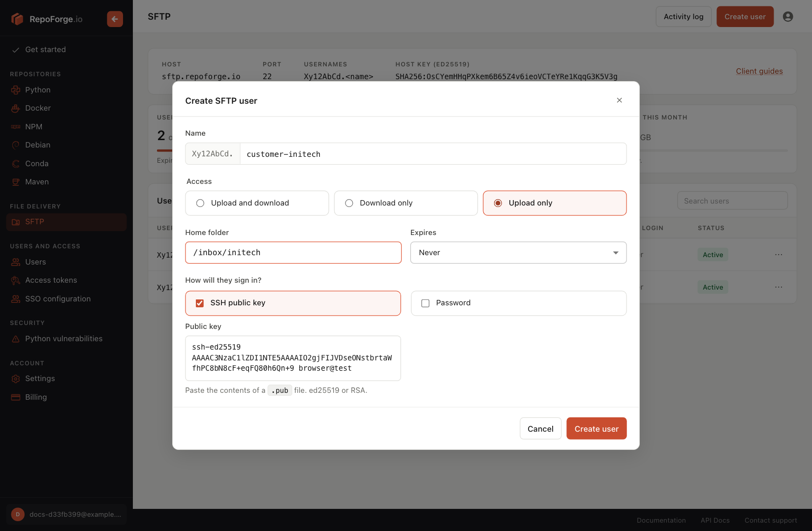The image size is (812, 531).
Task: Click the docs-d33fb399 account email
Action: [x=75, y=514]
